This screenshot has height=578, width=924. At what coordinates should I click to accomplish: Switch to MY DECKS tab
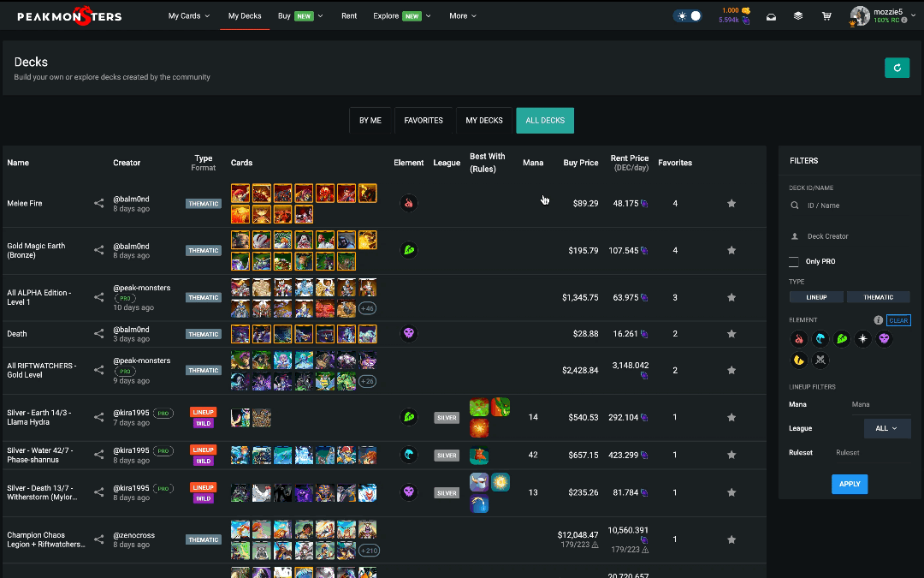pos(483,121)
